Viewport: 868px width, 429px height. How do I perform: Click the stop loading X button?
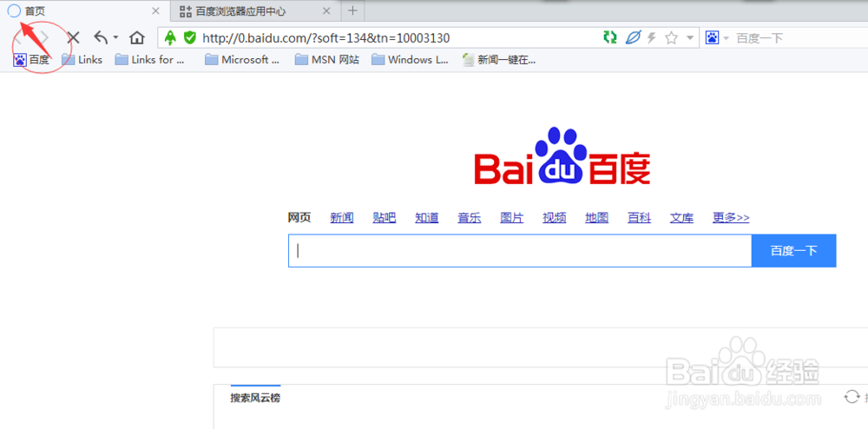(73, 37)
